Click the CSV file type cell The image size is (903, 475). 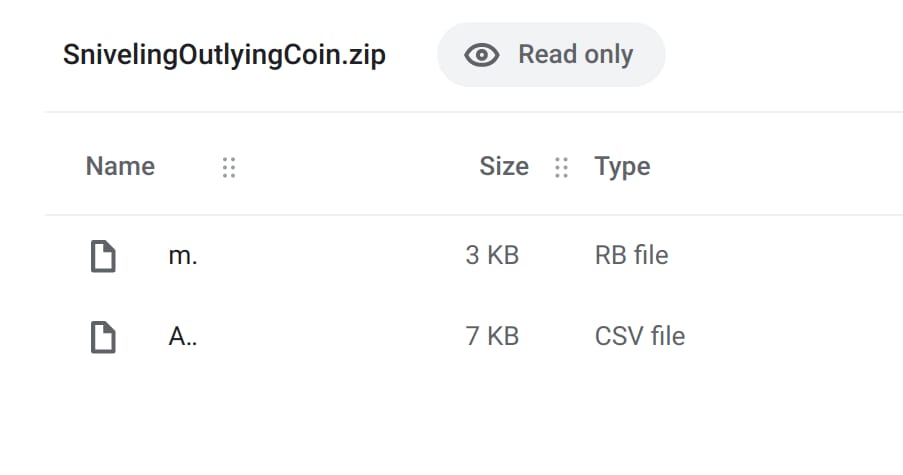pyautogui.click(x=640, y=336)
